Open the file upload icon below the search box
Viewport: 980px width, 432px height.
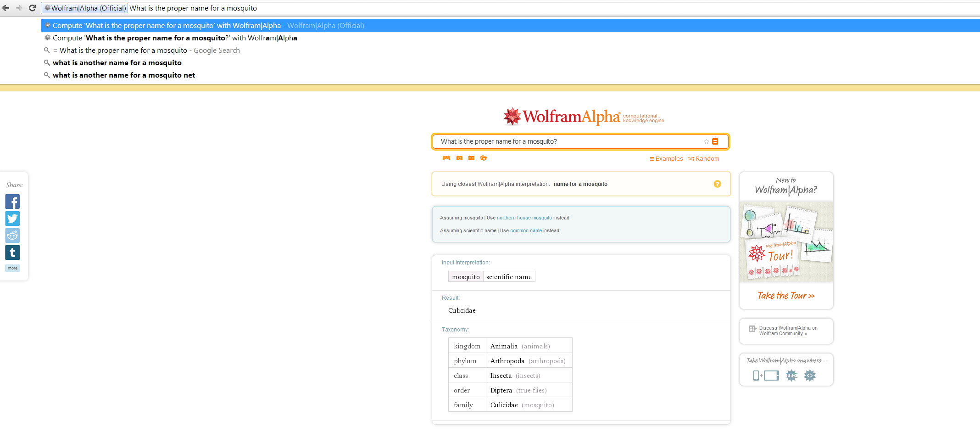484,158
